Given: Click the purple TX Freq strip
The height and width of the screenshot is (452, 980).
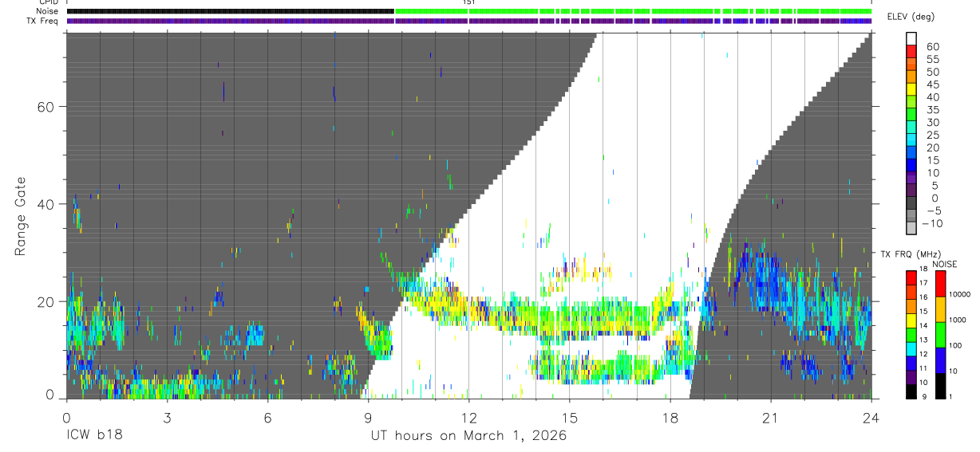Looking at the screenshot, I should tap(469, 21).
